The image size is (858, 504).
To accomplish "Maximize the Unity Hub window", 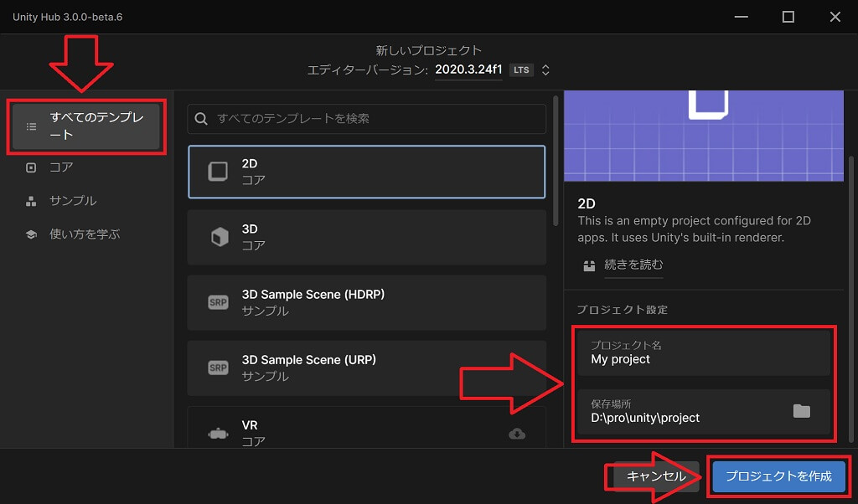I will point(788,17).
